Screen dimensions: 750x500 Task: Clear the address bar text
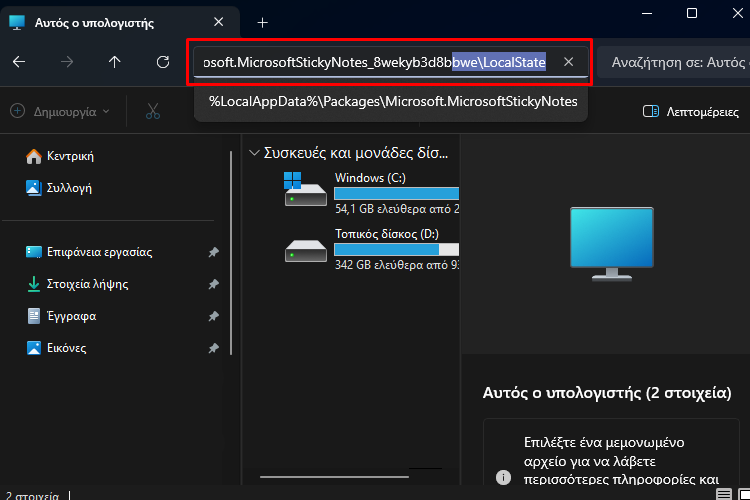pos(568,62)
